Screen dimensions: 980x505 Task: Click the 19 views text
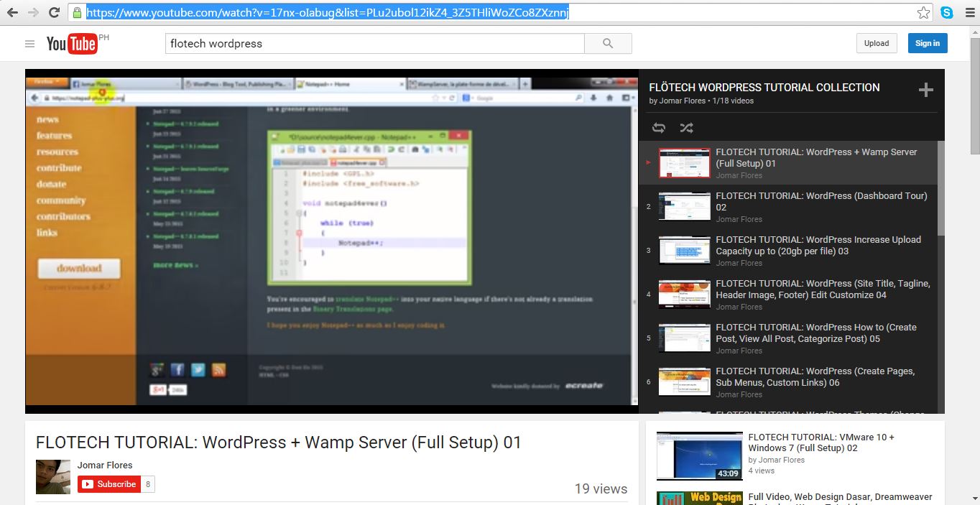(x=601, y=489)
